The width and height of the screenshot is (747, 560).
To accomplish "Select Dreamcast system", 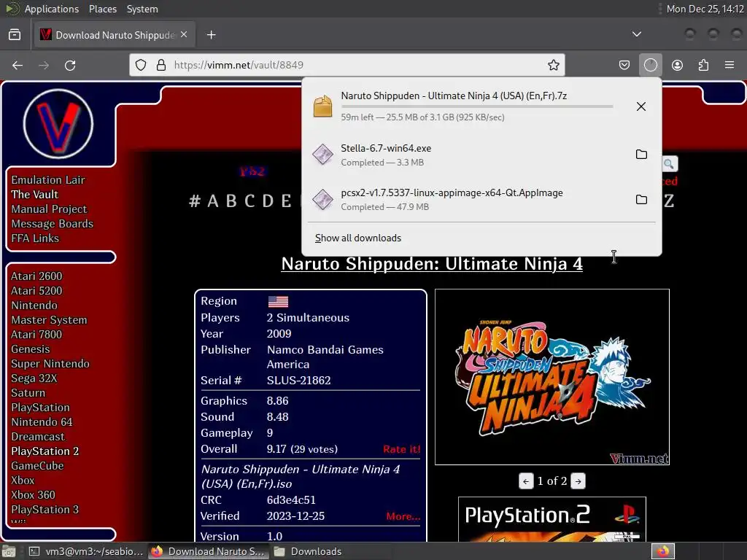I will 38,437.
